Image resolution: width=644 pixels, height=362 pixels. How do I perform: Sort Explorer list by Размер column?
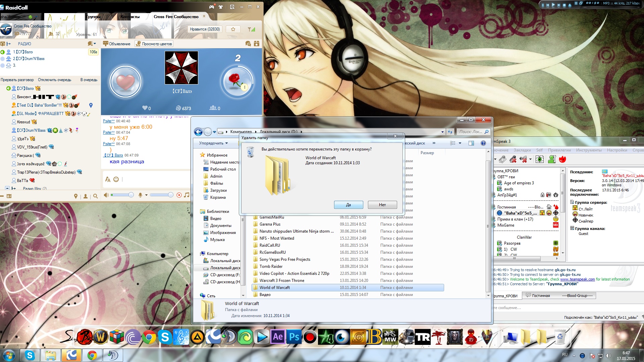pos(427,153)
